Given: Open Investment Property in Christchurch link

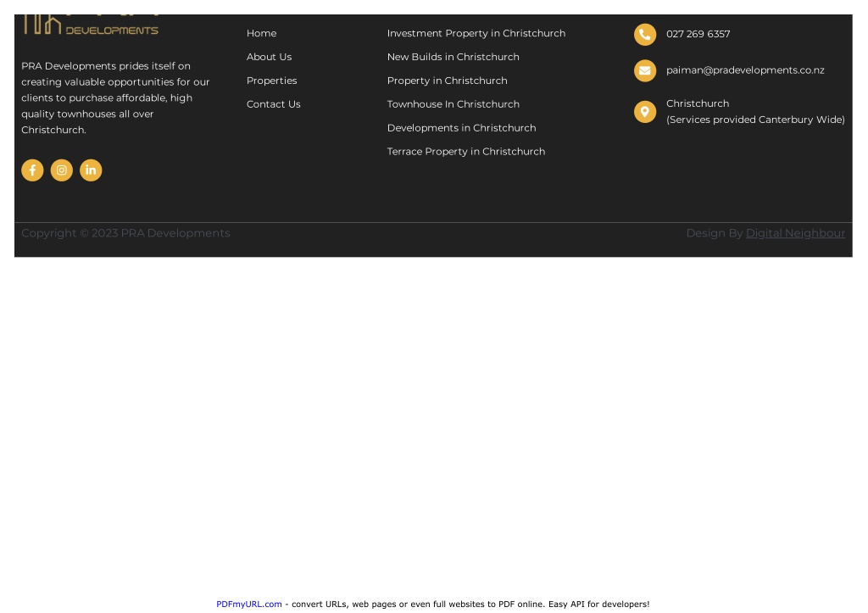Looking at the screenshot, I should click(x=476, y=33).
